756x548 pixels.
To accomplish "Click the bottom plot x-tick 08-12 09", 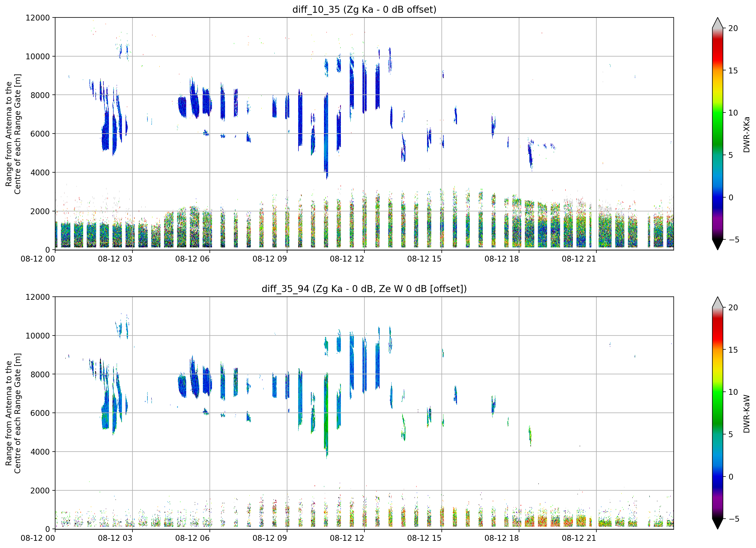I will pyautogui.click(x=269, y=538).
